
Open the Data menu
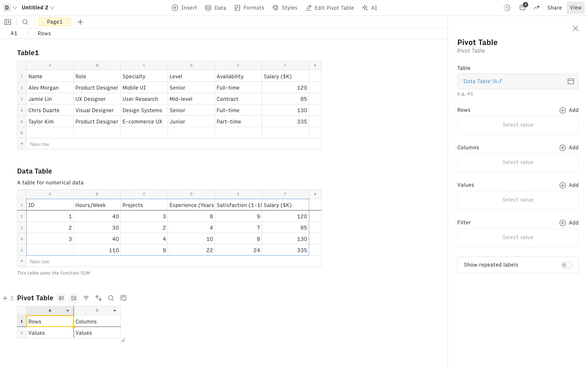[x=216, y=8]
